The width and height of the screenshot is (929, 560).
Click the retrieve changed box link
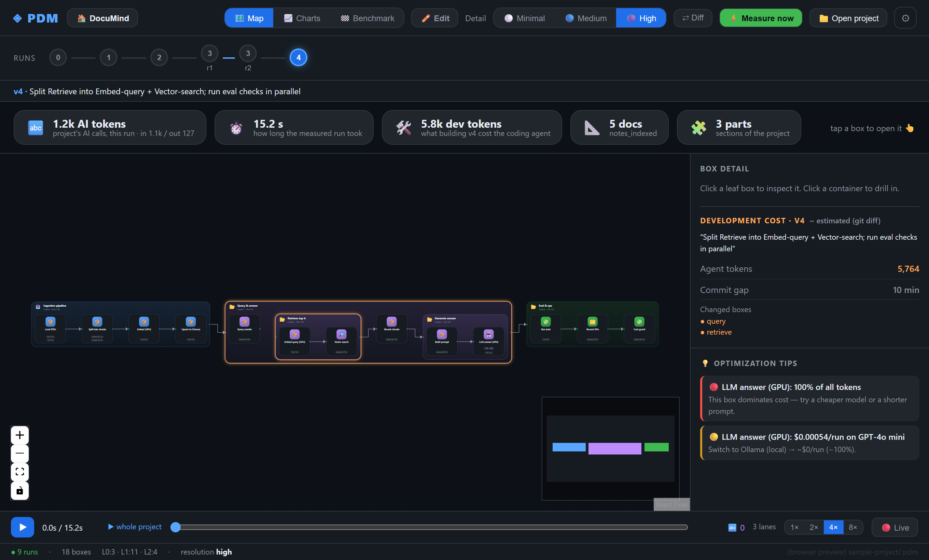point(719,332)
